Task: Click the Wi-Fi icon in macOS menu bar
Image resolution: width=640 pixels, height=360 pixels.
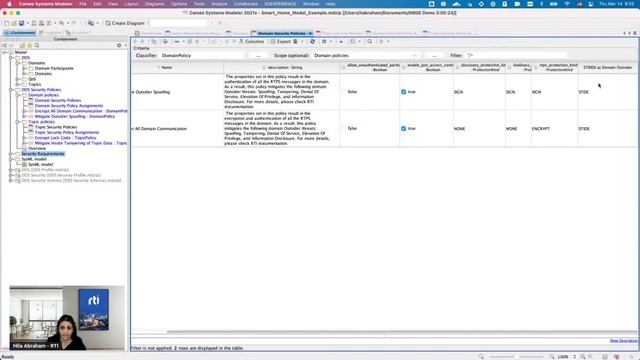Action: [x=567, y=4]
